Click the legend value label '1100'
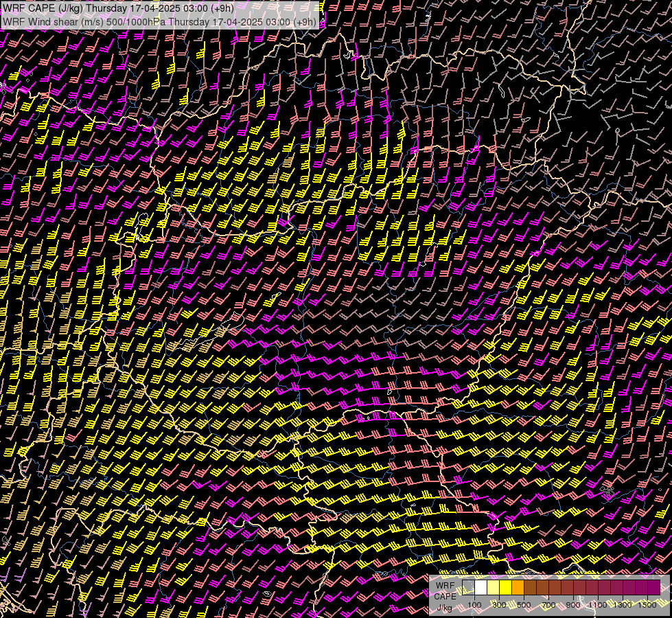Viewport: 672px width, 618px height. 598,605
